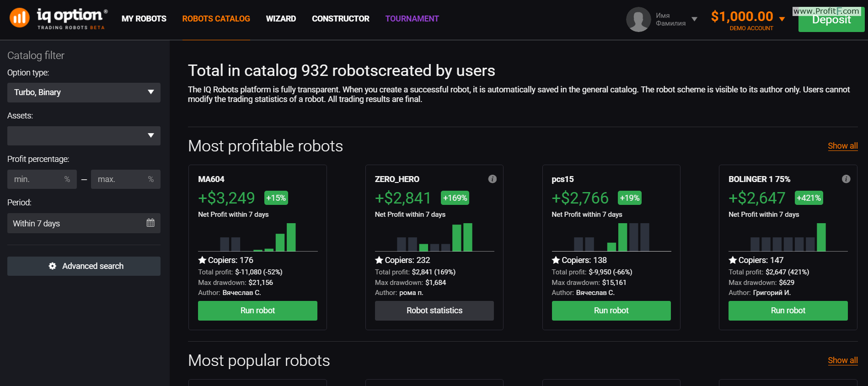Screen dimensions: 868x386
Task: Open TOURNAMENT tab
Action: click(x=412, y=19)
